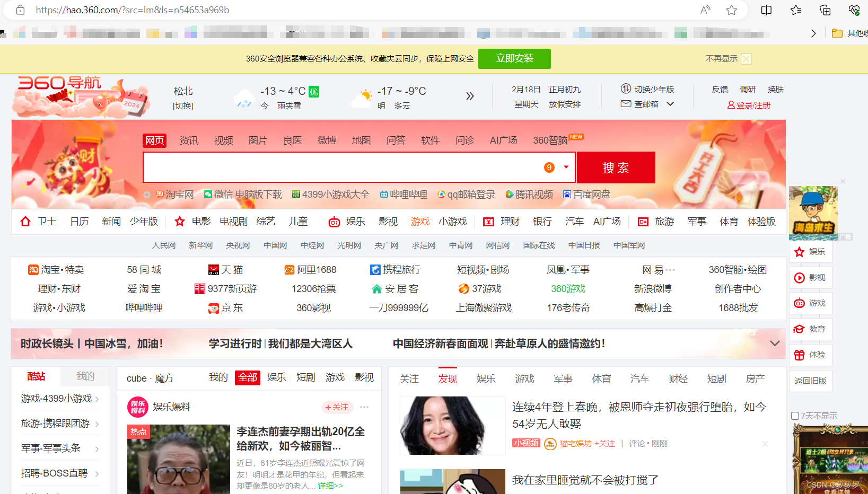The image size is (868, 494).
Task: Open the 360游戏 green link
Action: point(568,289)
